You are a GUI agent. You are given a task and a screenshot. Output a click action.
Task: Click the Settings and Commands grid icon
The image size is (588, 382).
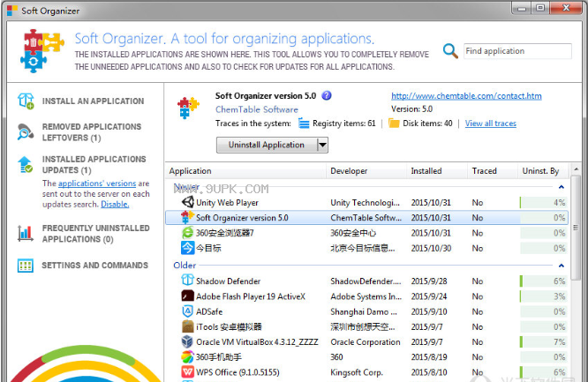pos(25,266)
